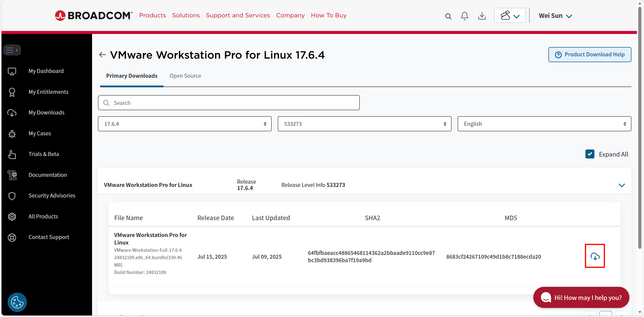Switch to the Open Source tab
The width and height of the screenshot is (644, 317).
[x=185, y=76]
